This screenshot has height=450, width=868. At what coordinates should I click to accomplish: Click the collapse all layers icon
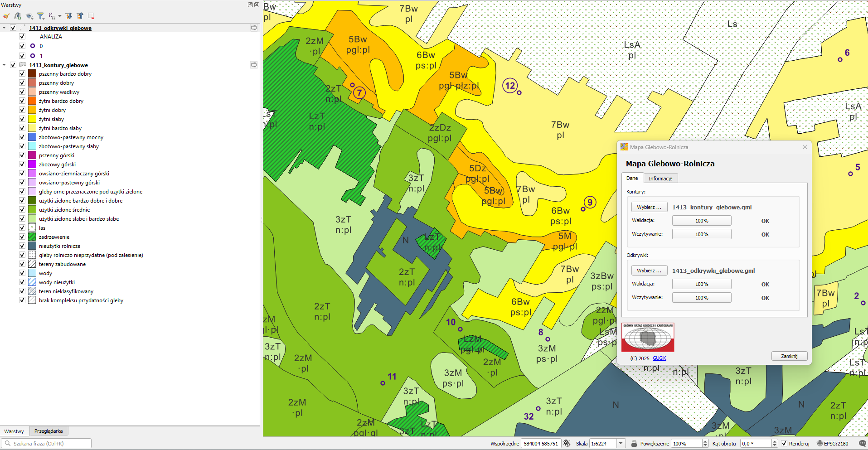point(80,16)
